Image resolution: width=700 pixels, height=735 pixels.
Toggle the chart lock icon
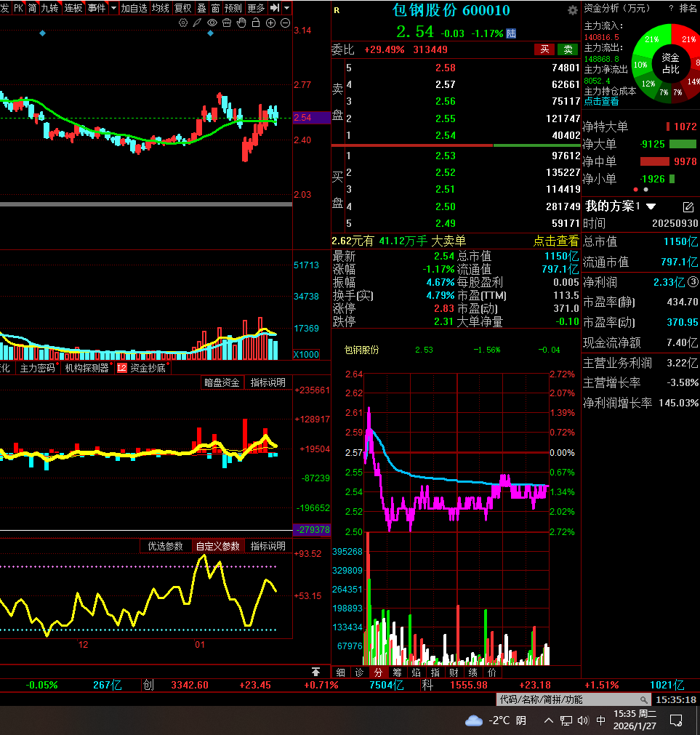pyautogui.click(x=256, y=23)
